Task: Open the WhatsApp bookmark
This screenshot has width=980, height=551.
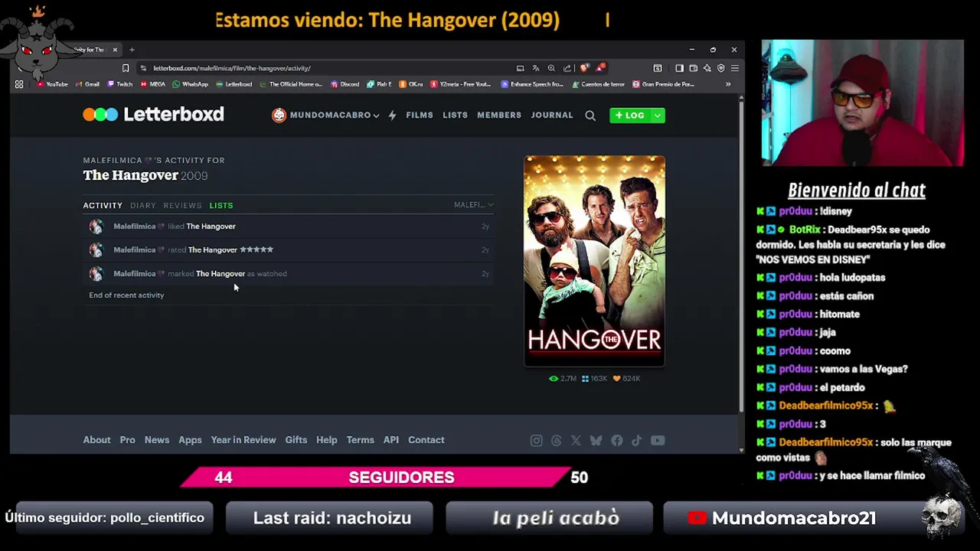Action: coord(191,84)
